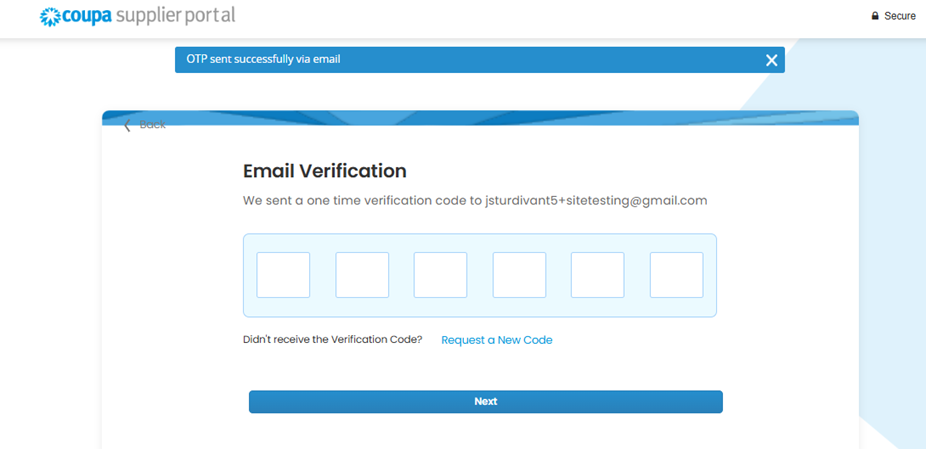Click into the fifth verification code box

597,275
